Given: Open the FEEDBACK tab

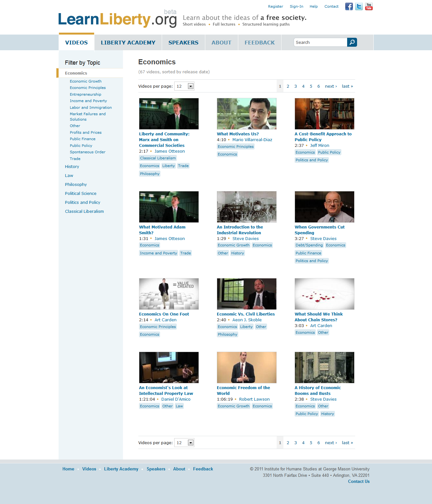Looking at the screenshot, I should click(x=260, y=43).
